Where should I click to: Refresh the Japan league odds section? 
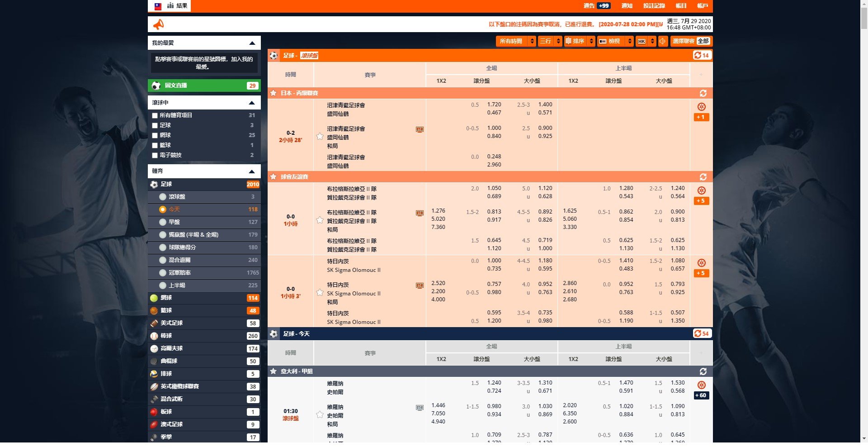[703, 93]
